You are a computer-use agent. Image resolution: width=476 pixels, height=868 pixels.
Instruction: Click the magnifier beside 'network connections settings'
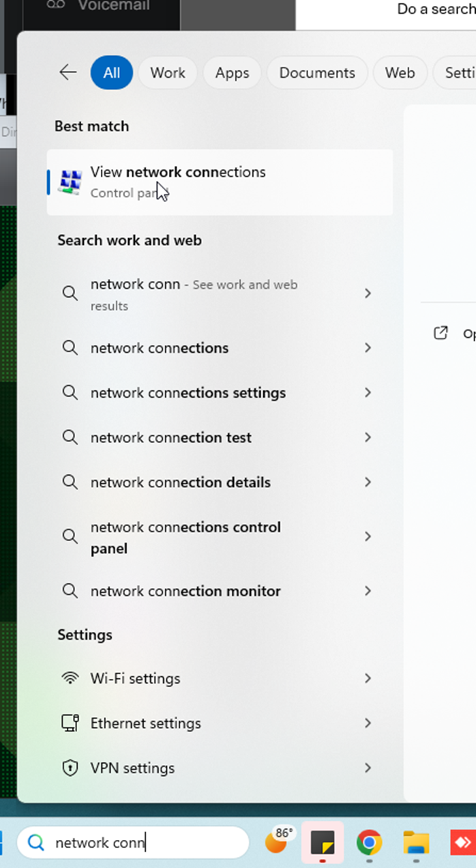tap(70, 393)
